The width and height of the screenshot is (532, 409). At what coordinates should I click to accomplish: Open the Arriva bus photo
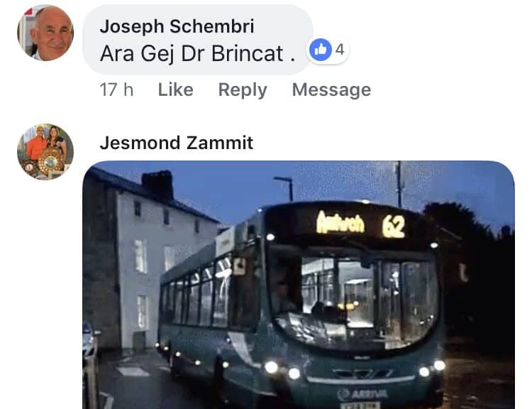[299, 285]
